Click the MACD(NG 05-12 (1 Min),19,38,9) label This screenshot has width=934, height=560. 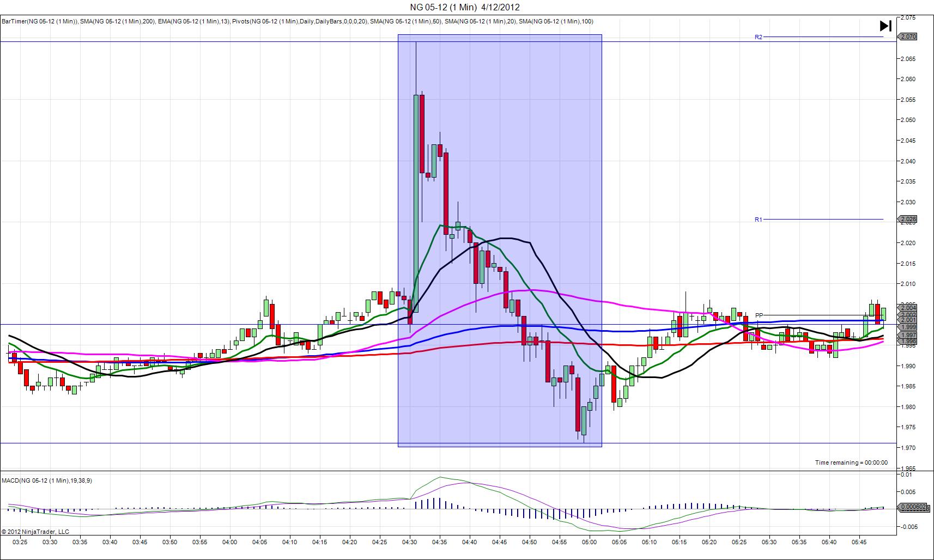click(47, 480)
